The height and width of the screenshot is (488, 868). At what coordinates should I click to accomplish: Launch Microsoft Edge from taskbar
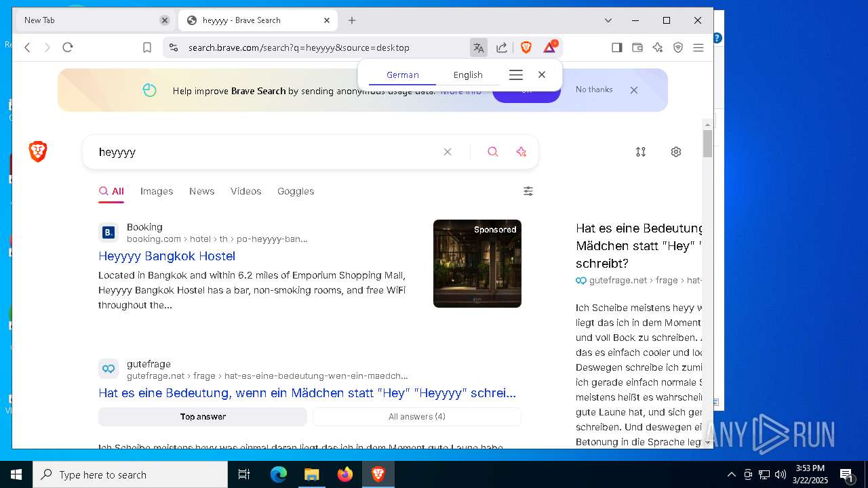click(279, 474)
